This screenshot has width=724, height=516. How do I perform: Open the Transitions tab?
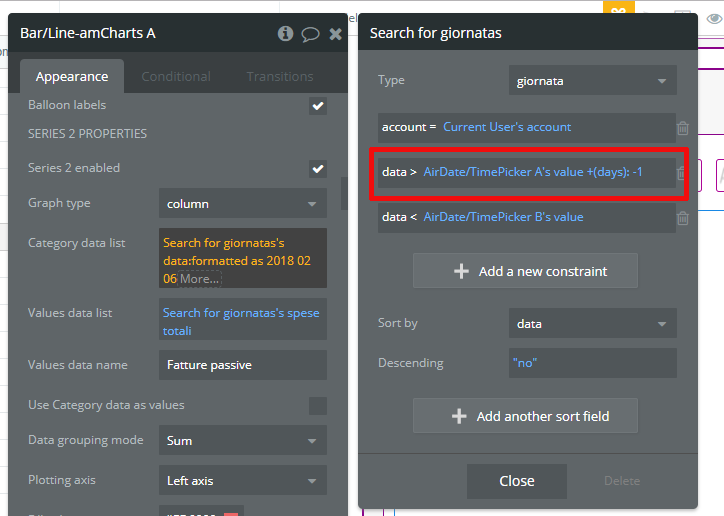280,76
